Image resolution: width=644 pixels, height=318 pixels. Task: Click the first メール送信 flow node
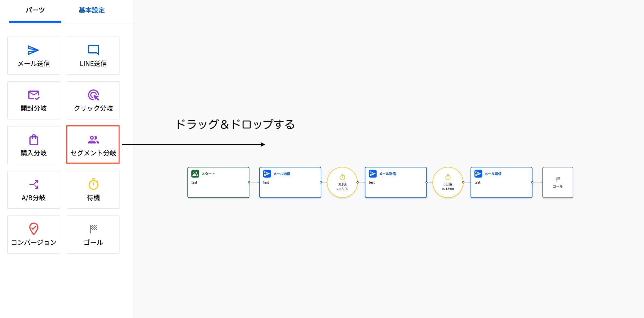[x=290, y=182]
